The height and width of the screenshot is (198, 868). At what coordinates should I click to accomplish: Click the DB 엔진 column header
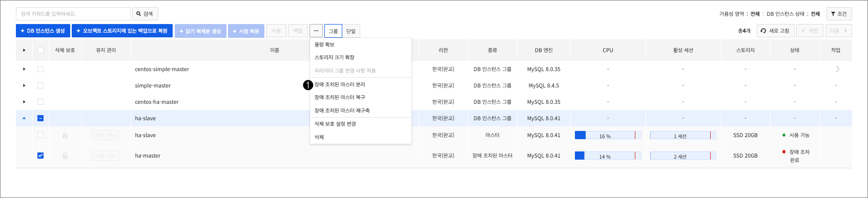544,50
